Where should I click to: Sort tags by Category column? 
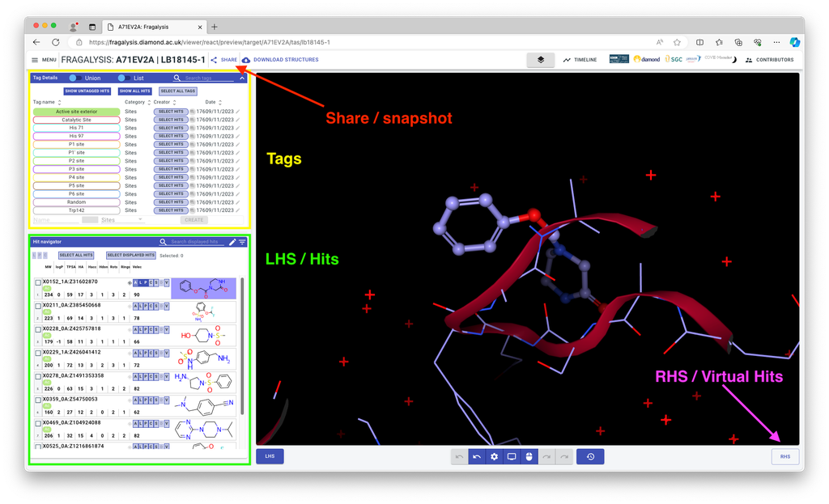pyautogui.click(x=138, y=102)
